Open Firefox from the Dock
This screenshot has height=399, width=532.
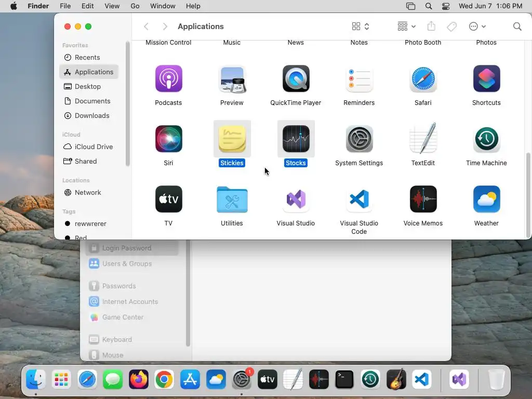coord(138,379)
